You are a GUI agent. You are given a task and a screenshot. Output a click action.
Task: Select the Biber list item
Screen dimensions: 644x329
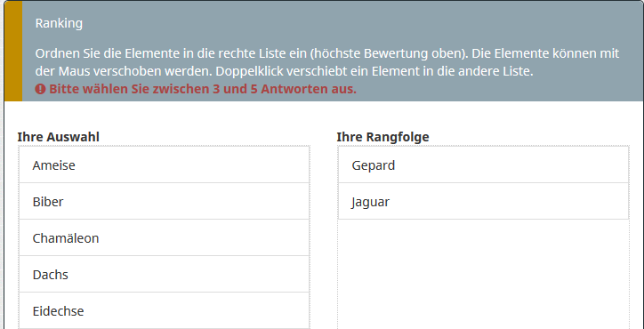coord(164,201)
